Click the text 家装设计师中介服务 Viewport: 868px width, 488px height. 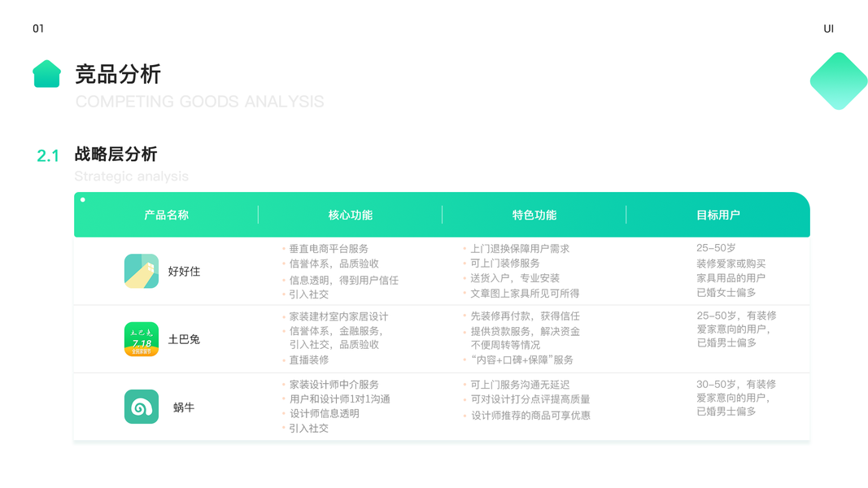[x=334, y=385]
